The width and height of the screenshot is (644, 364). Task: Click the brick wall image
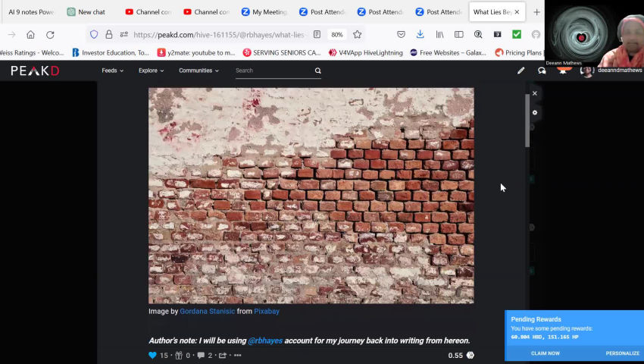(x=311, y=196)
